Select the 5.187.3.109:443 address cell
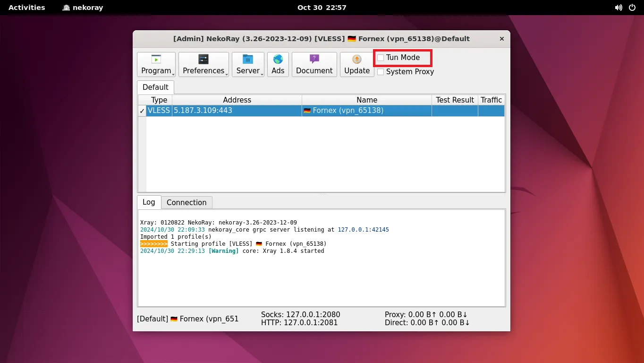The image size is (644, 363). (237, 111)
